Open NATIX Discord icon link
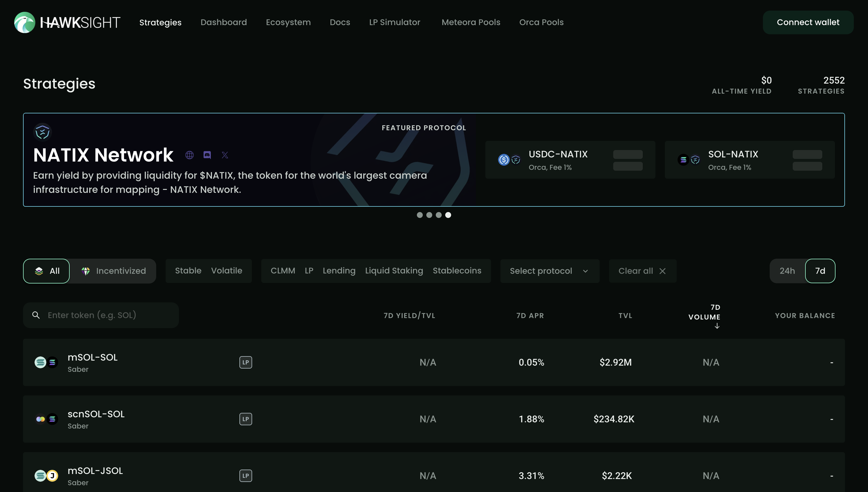 207,155
